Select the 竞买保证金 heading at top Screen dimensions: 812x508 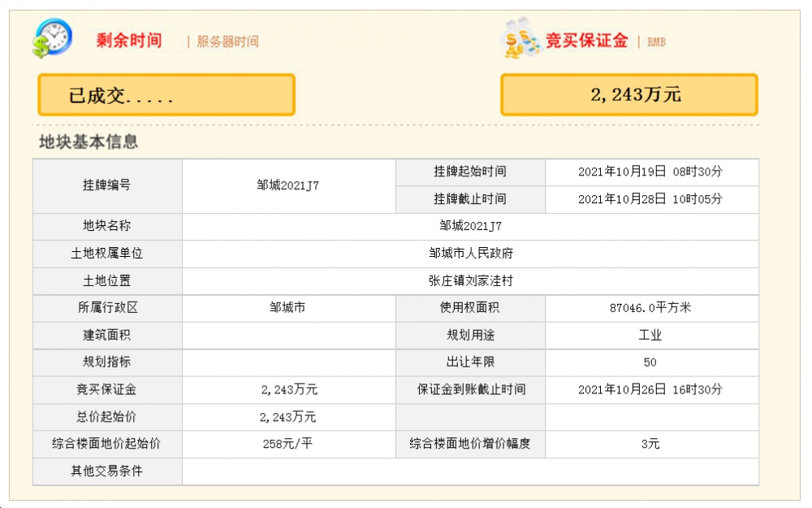[587, 41]
